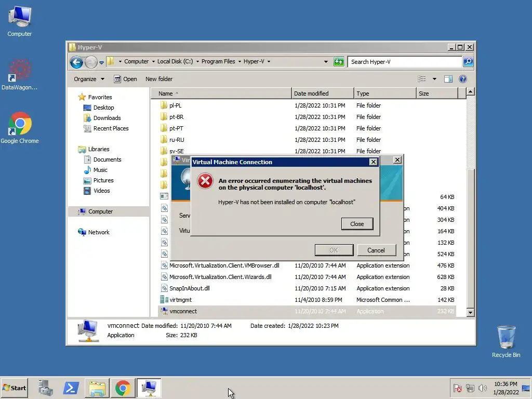Click the Back arrow in Explorer
This screenshot has height=399, width=532.
(x=77, y=62)
